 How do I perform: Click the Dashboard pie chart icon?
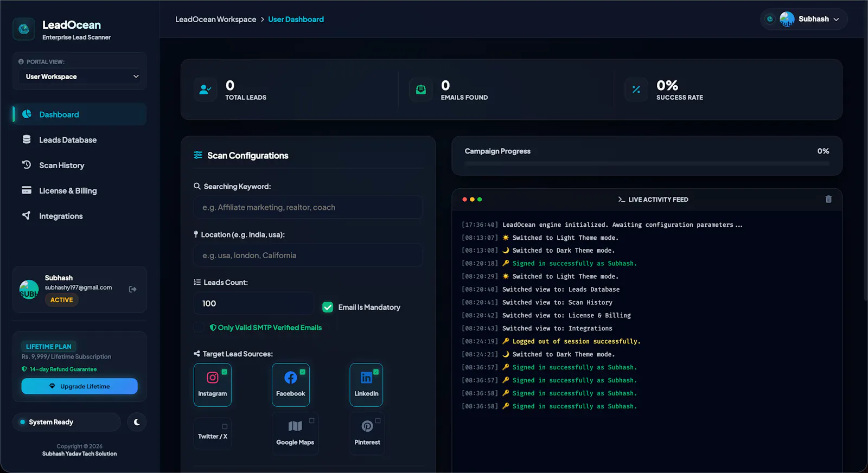(x=27, y=114)
